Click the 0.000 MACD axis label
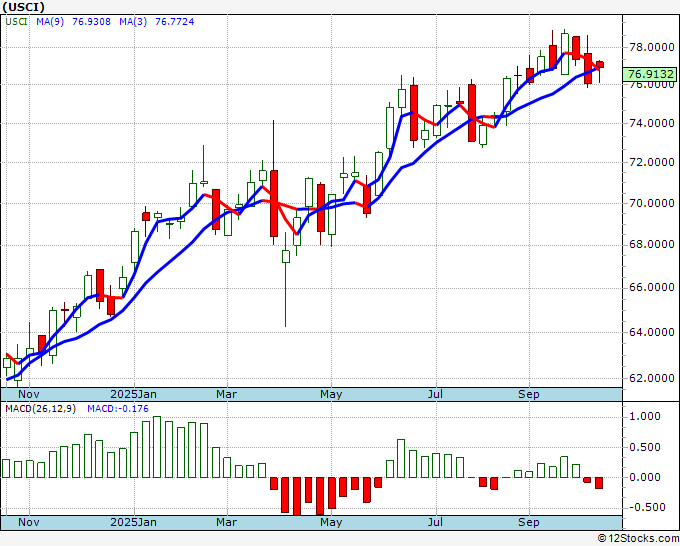 pos(644,477)
